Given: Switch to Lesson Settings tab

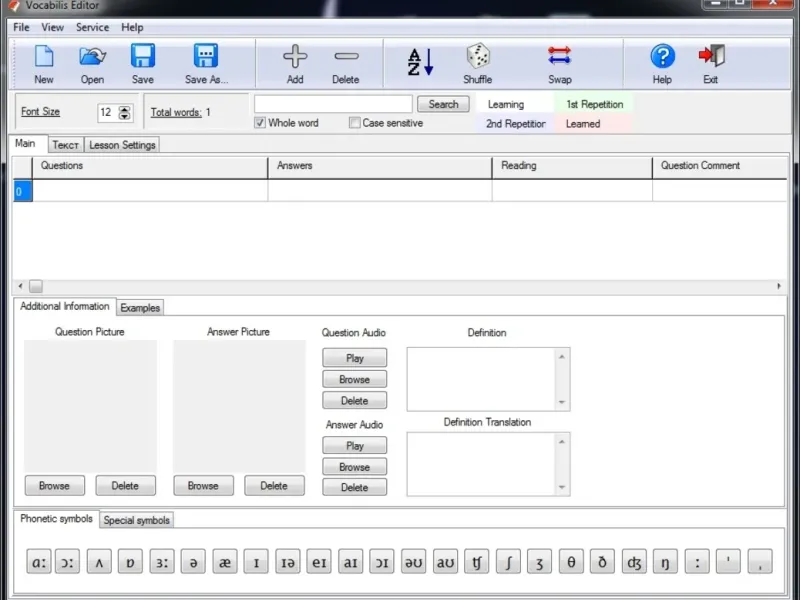Looking at the screenshot, I should pyautogui.click(x=122, y=145).
